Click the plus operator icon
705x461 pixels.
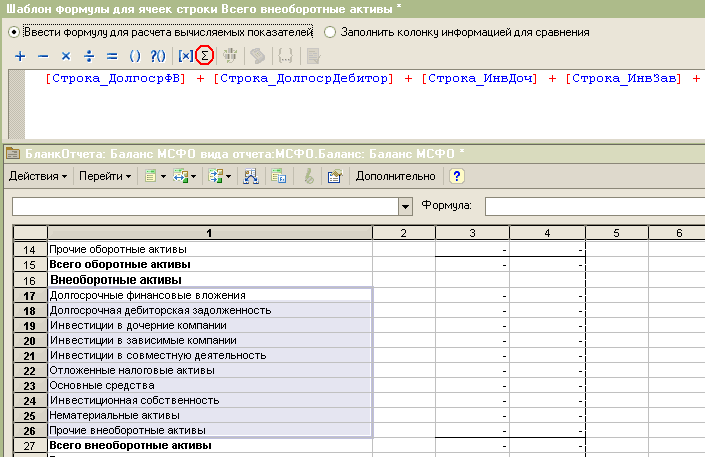[20, 55]
